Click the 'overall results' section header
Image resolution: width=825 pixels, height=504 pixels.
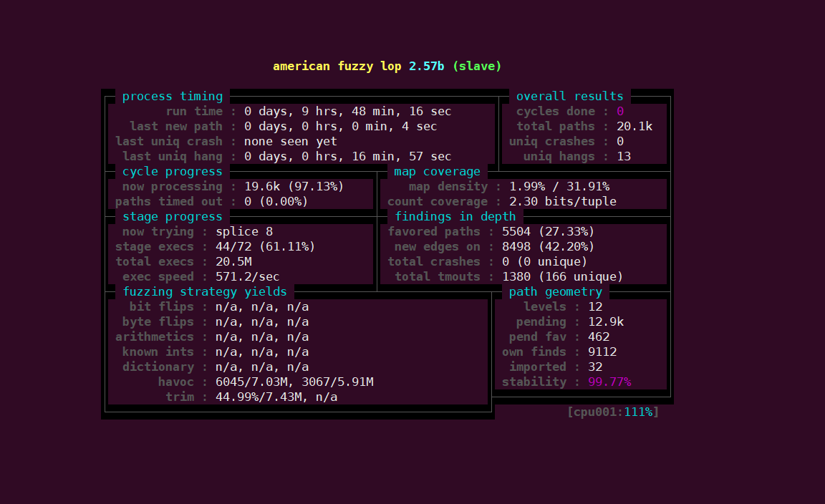569,96
